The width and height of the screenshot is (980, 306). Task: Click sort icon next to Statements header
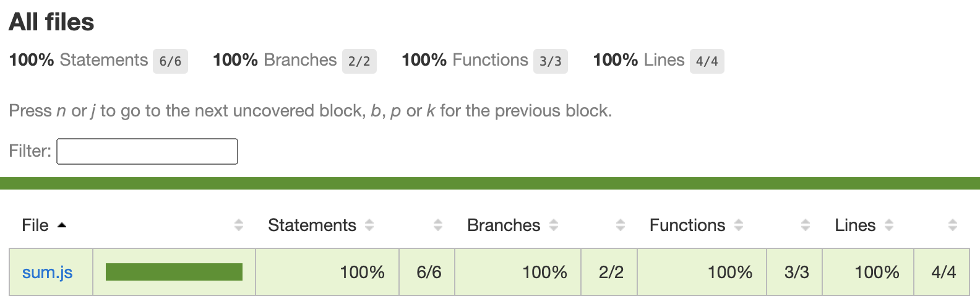369,225
